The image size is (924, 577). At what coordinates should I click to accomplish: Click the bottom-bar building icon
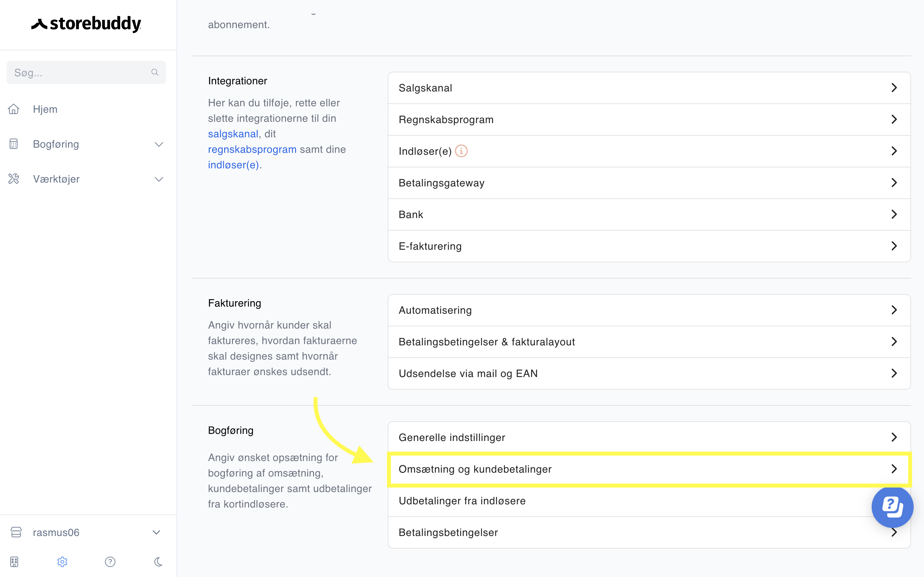pyautogui.click(x=14, y=562)
